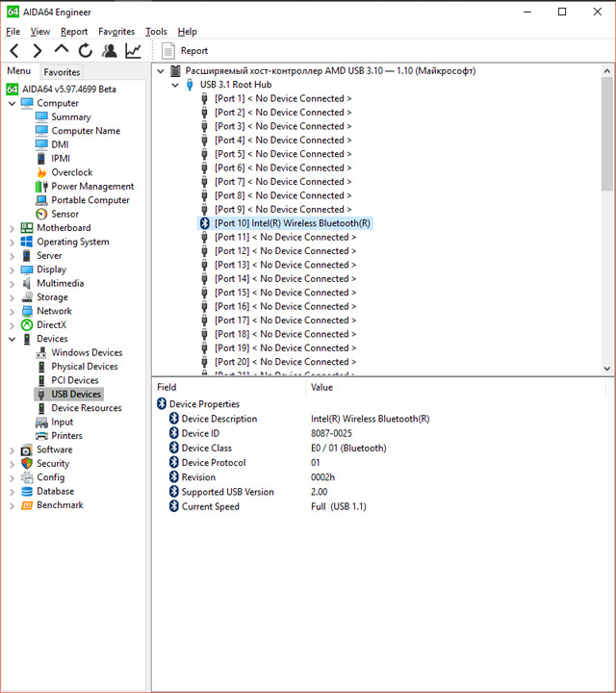Screen dimensions: 616x693
Task: Select the Port 1 No Device Connected row
Action: pyautogui.click(x=283, y=98)
